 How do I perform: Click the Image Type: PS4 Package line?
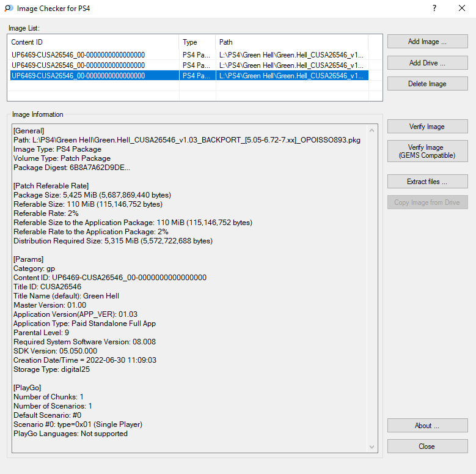coord(57,149)
